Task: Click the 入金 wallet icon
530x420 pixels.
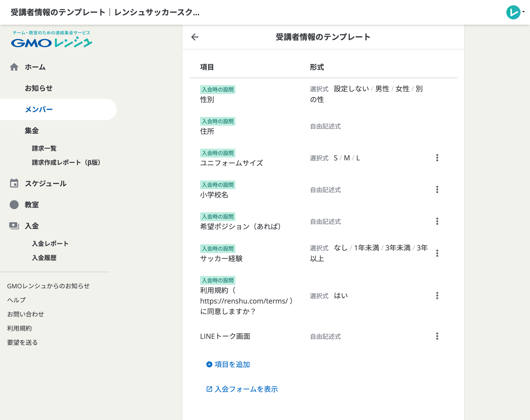Action: click(x=14, y=225)
